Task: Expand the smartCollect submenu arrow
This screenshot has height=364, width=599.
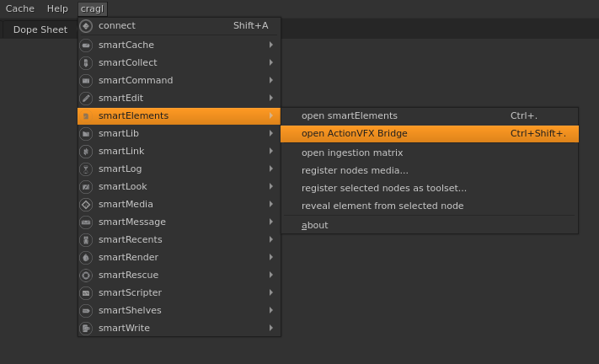Action: (x=270, y=62)
